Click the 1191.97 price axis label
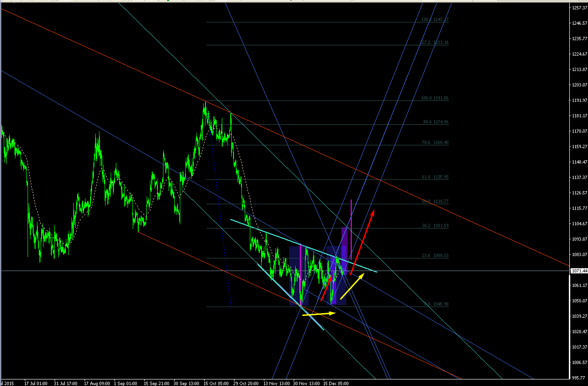The width and height of the screenshot is (588, 386). (580, 100)
